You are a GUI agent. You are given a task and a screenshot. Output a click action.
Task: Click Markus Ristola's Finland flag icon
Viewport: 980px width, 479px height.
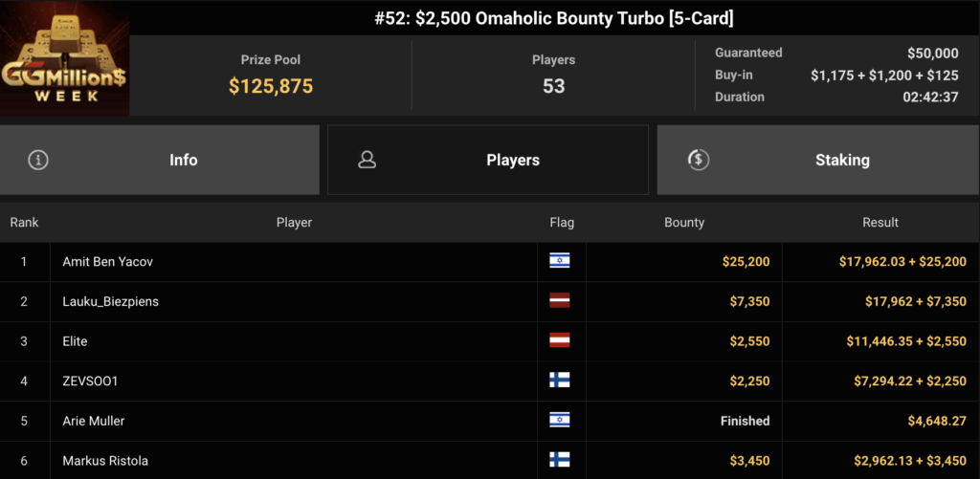pyautogui.click(x=559, y=461)
